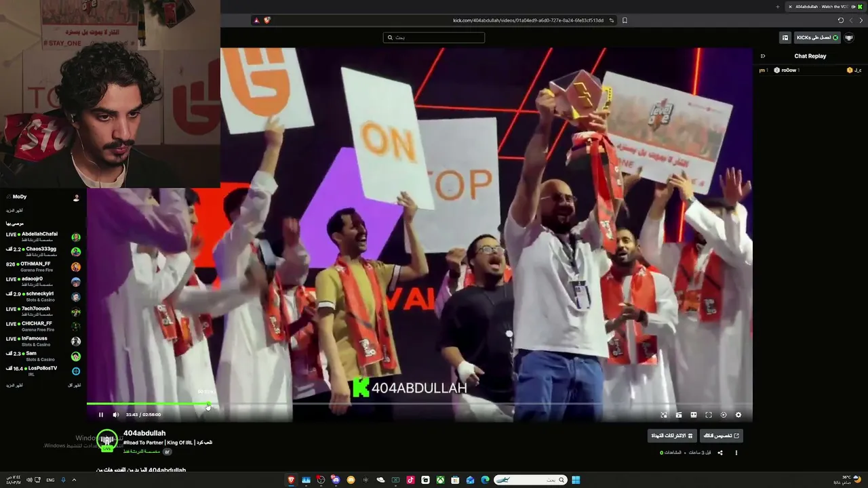Click the microphone icon in system tray
Image resolution: width=868 pixels, height=488 pixels.
[x=63, y=480]
